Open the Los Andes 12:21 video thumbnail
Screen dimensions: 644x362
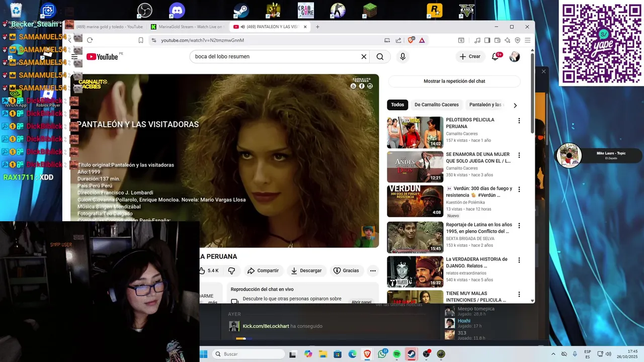pos(415,167)
